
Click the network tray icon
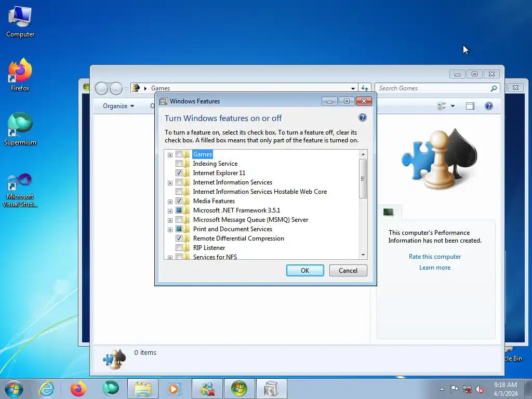tap(467, 389)
